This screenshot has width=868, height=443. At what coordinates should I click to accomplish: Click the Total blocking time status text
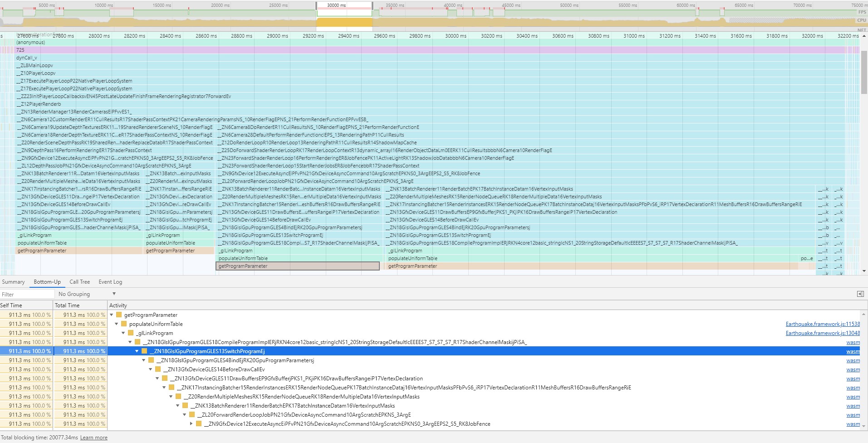39,438
